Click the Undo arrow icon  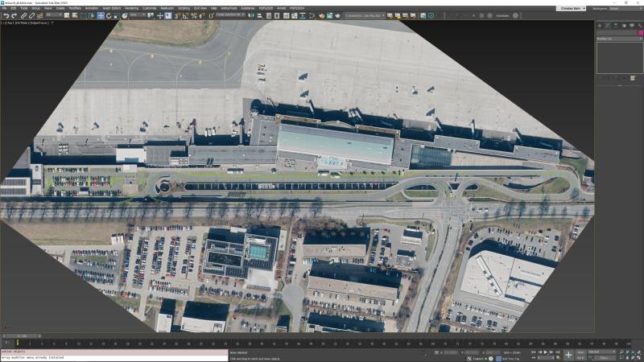[x=6, y=15]
